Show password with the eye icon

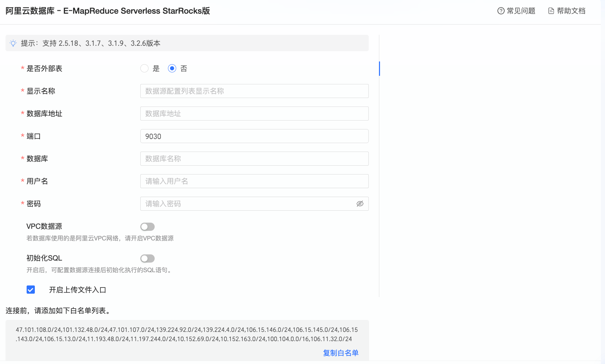coord(360,204)
